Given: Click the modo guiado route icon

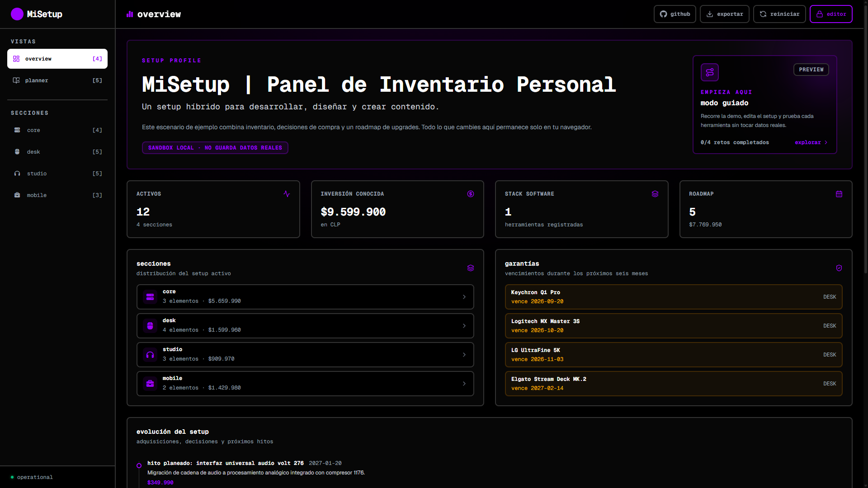Looking at the screenshot, I should [710, 72].
